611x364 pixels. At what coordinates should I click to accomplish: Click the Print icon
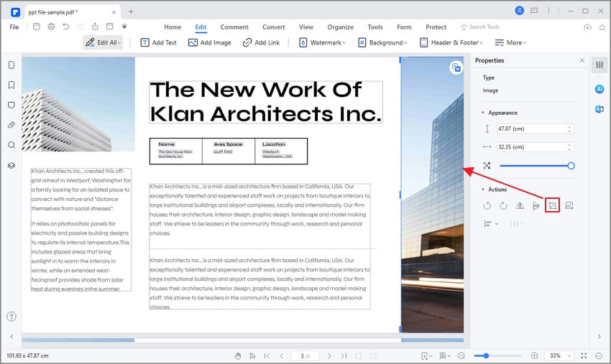[51, 27]
